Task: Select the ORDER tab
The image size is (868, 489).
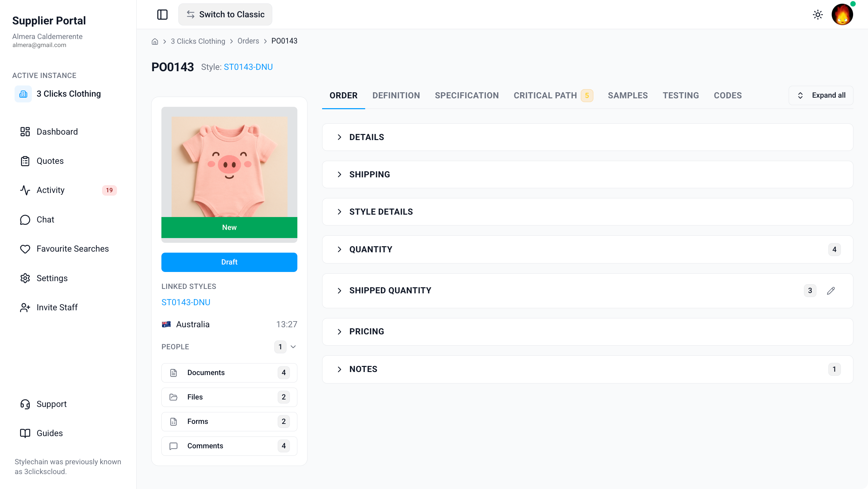Action: (x=343, y=96)
